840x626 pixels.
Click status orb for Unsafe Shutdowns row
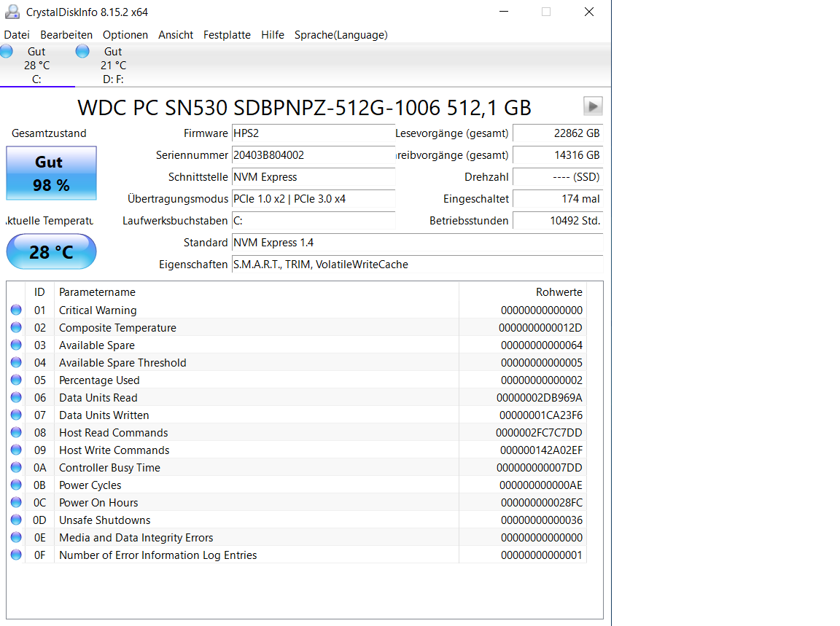[x=16, y=520]
